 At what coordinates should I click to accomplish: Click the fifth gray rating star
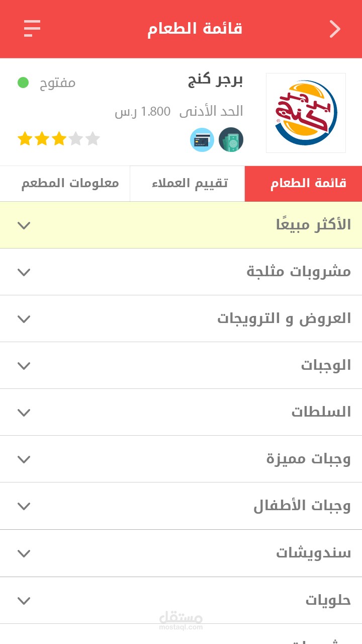[93, 138]
